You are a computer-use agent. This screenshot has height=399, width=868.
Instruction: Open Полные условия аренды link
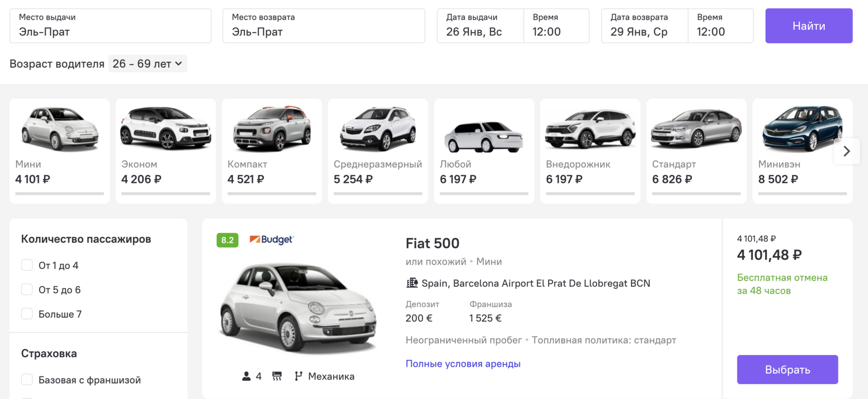click(463, 364)
